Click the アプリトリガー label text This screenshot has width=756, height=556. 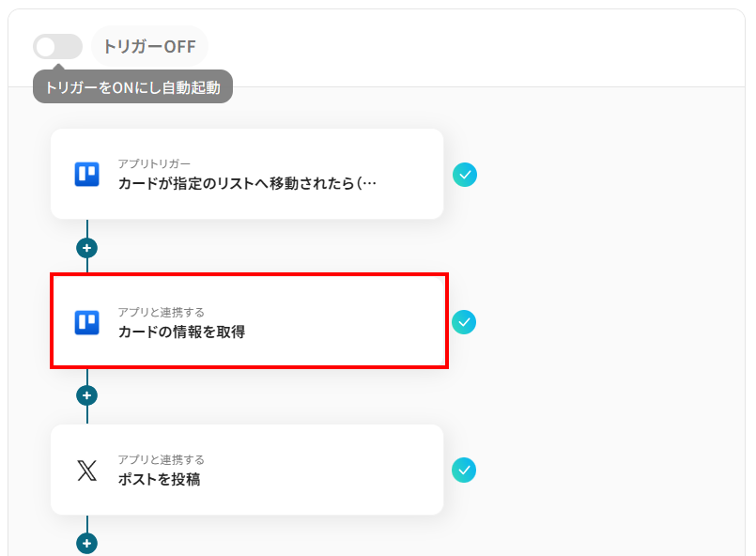(154, 164)
